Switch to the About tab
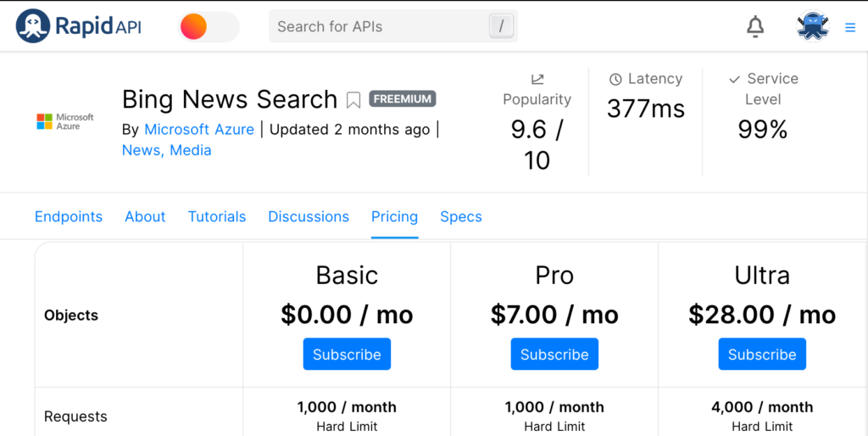868x436 pixels. [145, 216]
